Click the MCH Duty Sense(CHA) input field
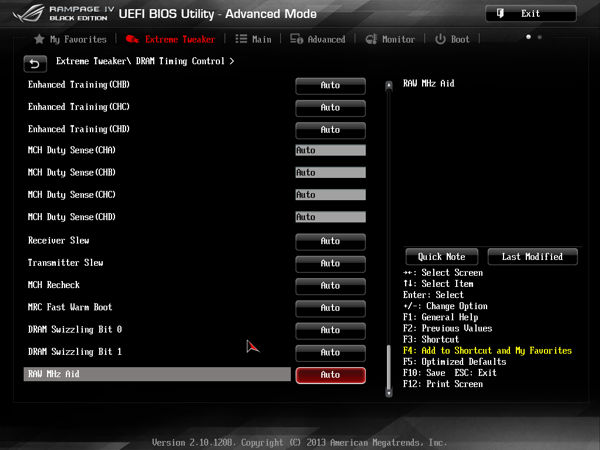The image size is (600, 450). point(330,150)
